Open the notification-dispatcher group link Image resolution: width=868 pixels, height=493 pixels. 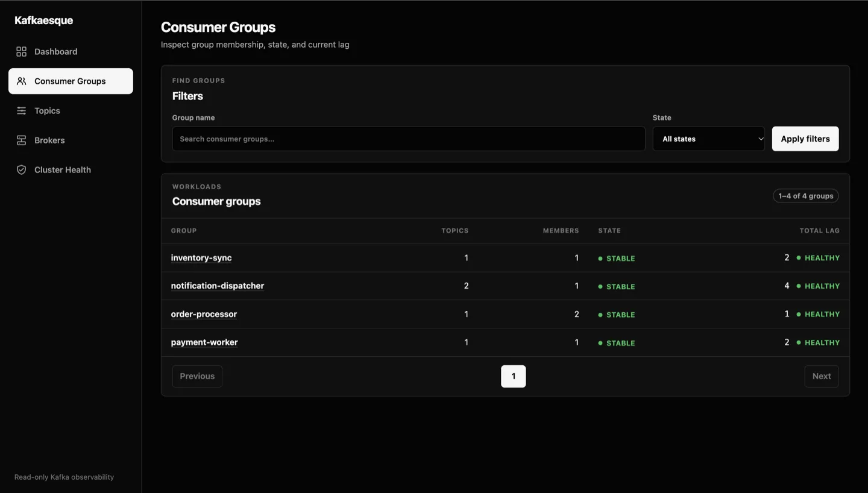pos(218,286)
